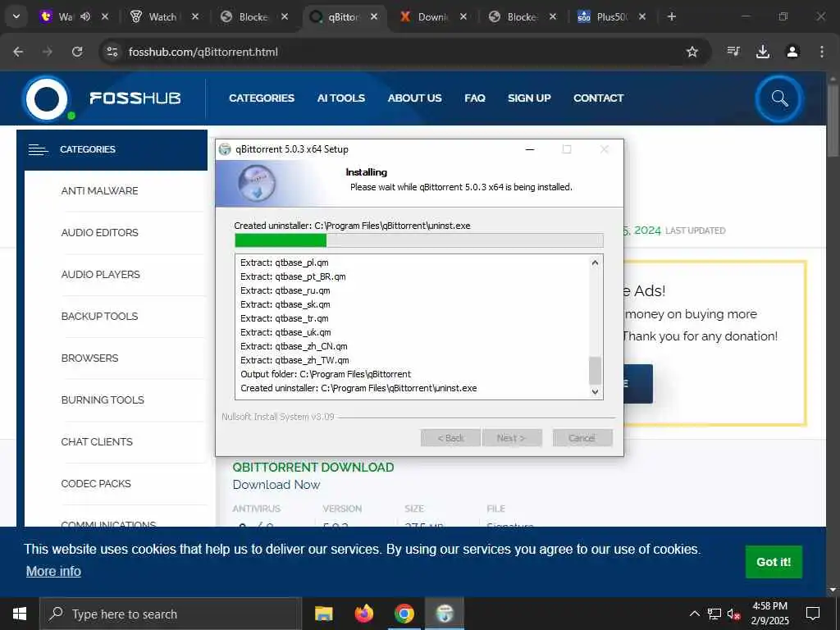This screenshot has width=840, height=630.
Task: Click the Categories hamburger icon in sidebar
Action: pos(38,149)
